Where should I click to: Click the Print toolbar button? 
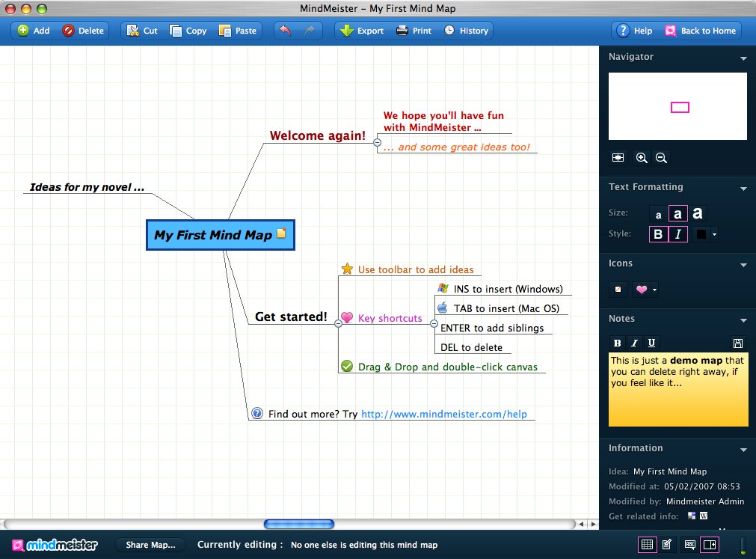coord(414,31)
